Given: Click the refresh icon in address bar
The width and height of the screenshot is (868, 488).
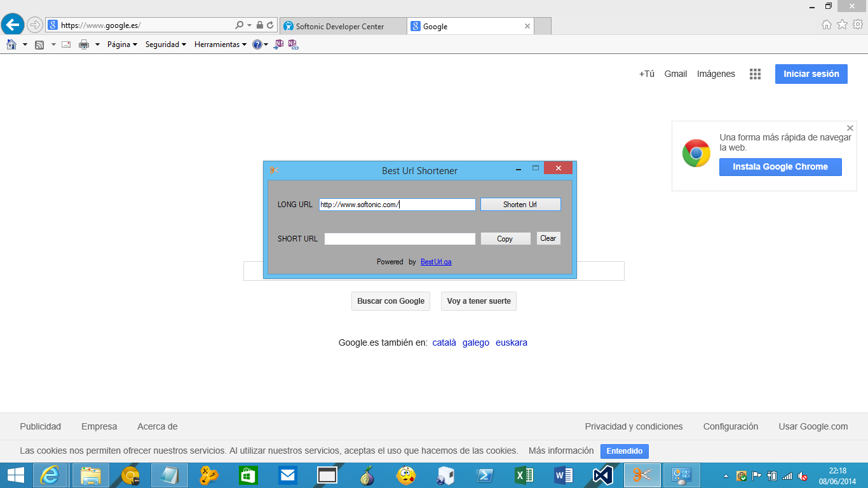Looking at the screenshot, I should tap(270, 25).
